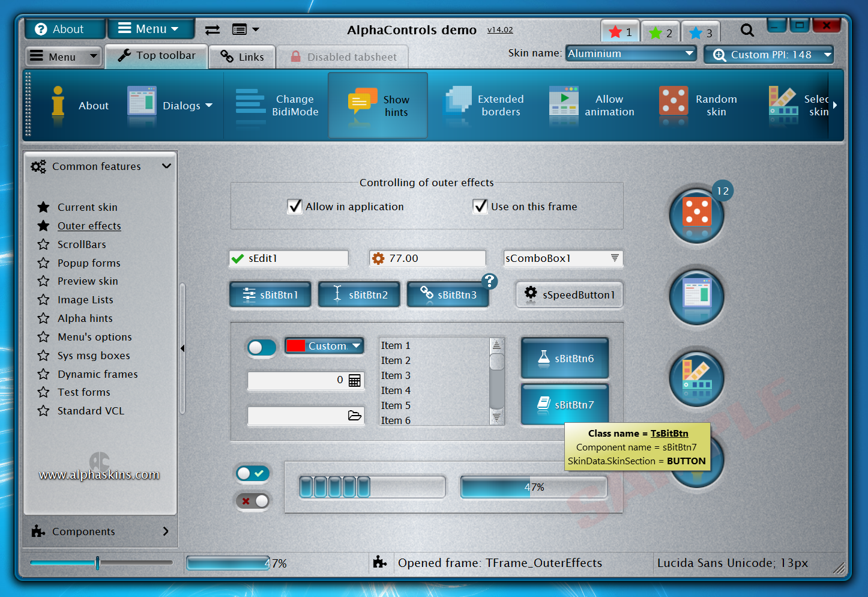The height and width of the screenshot is (597, 868).
Task: Click the calculator icon in the number field
Action: point(355,380)
